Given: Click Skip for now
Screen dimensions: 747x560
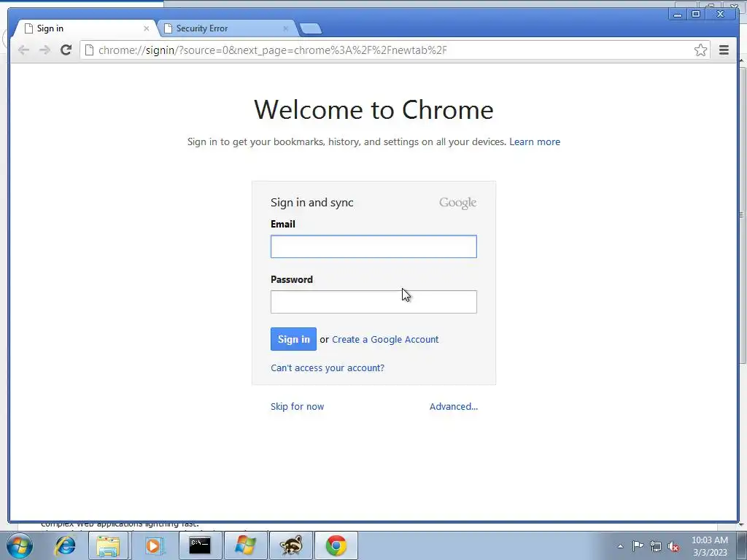Looking at the screenshot, I should (298, 406).
